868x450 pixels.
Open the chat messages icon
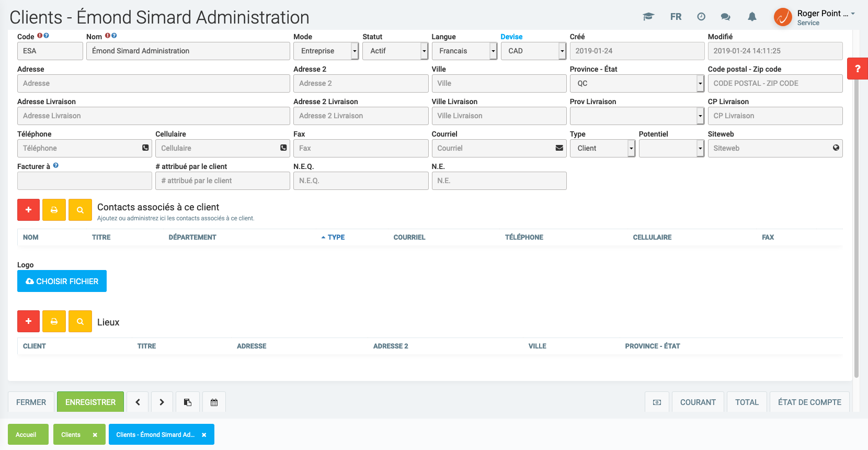725,17
